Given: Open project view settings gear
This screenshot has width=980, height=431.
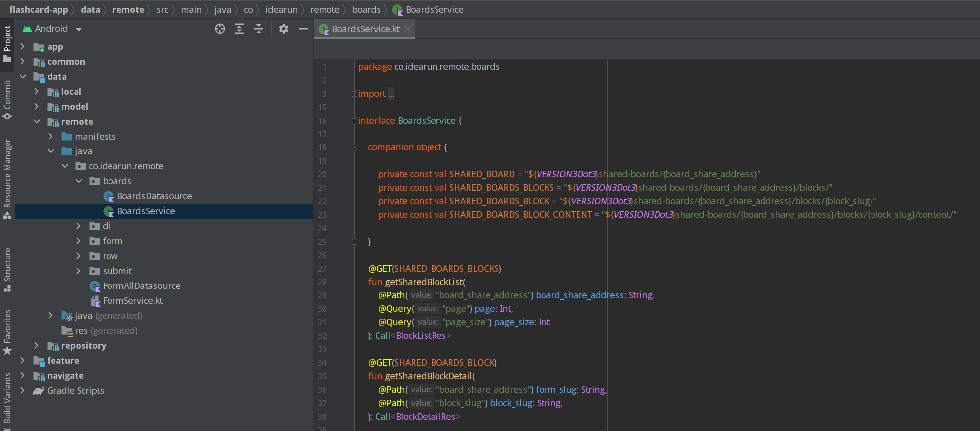Looking at the screenshot, I should (284, 29).
